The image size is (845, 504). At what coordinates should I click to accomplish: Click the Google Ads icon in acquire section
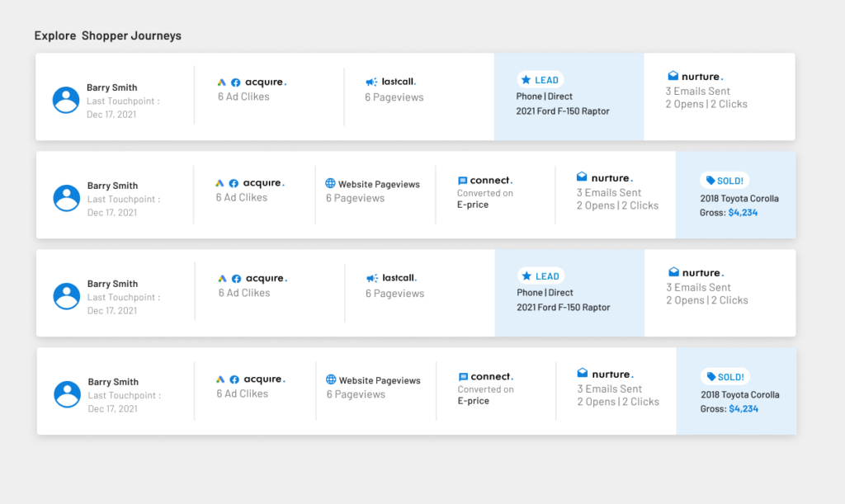point(221,82)
